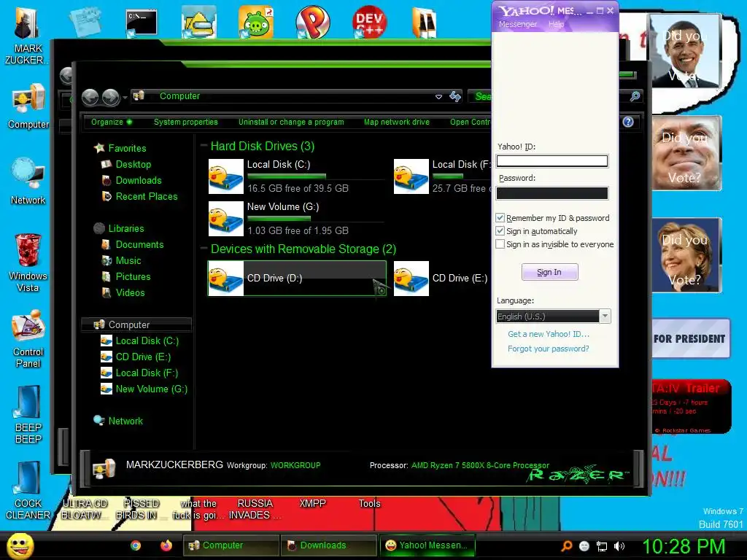This screenshot has height=560, width=747.
Task: Select Music under Libraries
Action: 128,260
